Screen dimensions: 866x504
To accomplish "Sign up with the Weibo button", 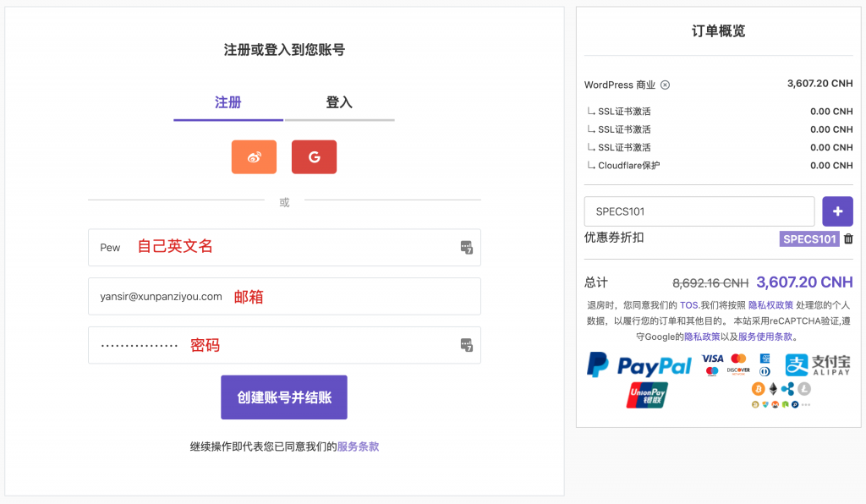I will [x=254, y=157].
